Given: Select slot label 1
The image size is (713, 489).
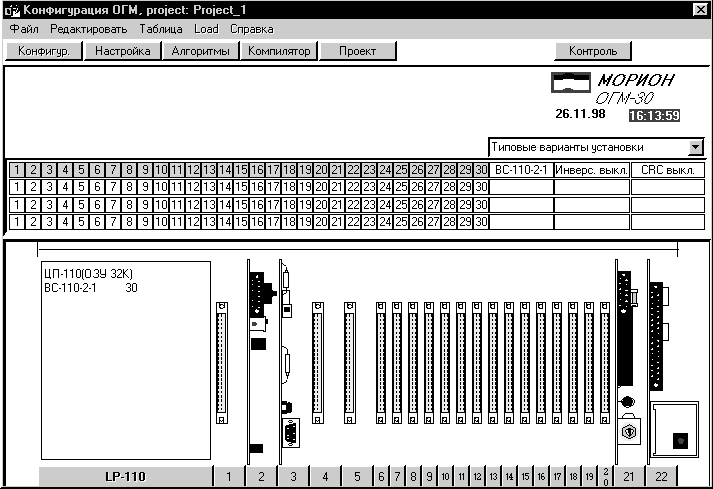Looking at the screenshot, I should 229,477.
